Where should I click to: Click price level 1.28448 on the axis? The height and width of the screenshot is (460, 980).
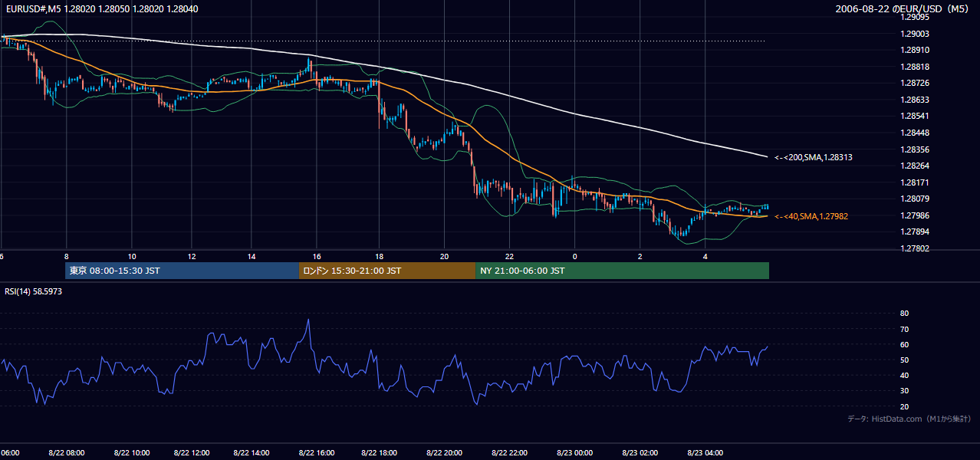915,133
